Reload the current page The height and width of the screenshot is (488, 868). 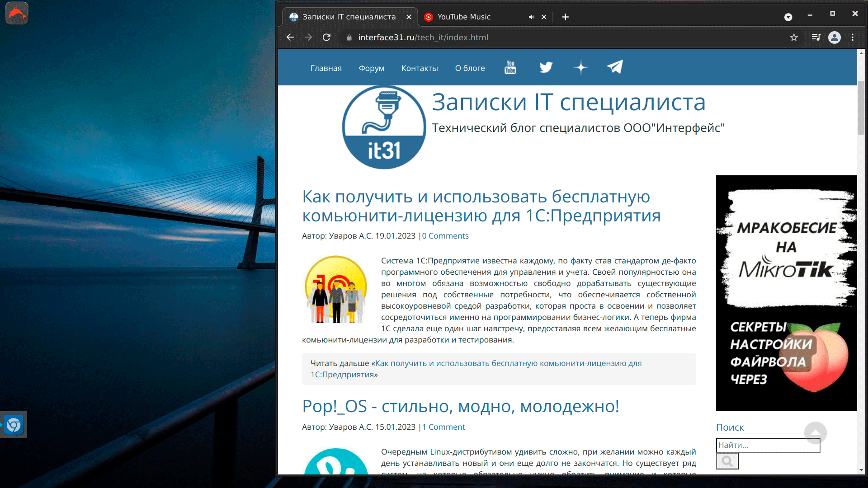(x=326, y=38)
